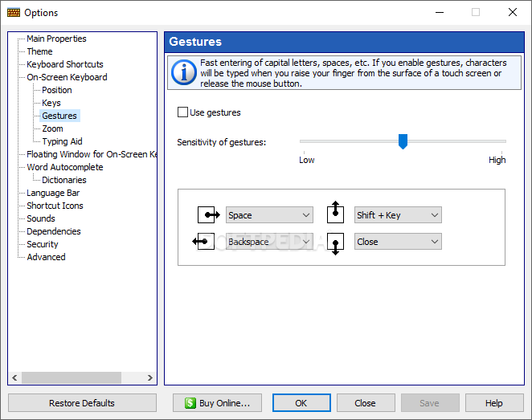Screen dimensions: 532x420
Task: Open the Dictionaries settings page
Action: pos(64,180)
